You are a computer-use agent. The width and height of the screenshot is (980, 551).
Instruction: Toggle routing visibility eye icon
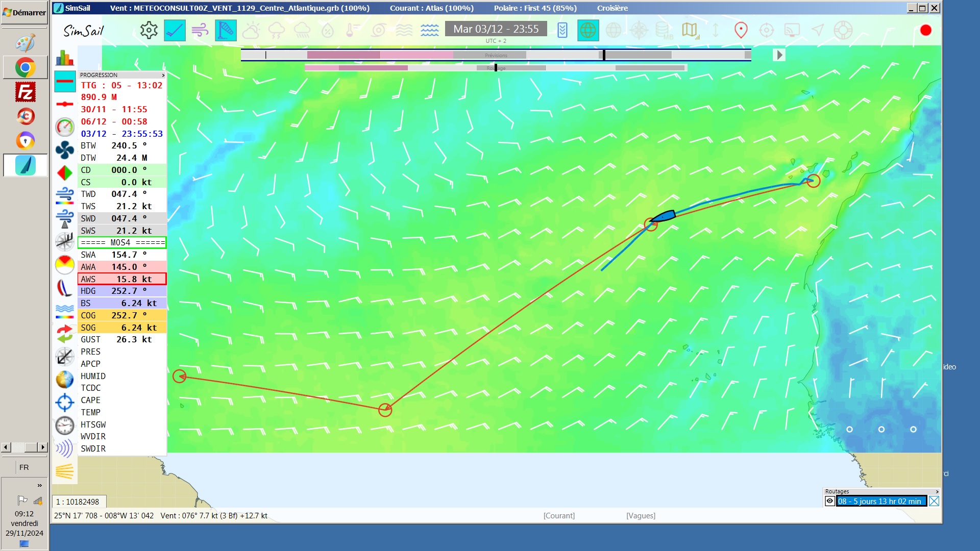pyautogui.click(x=830, y=501)
